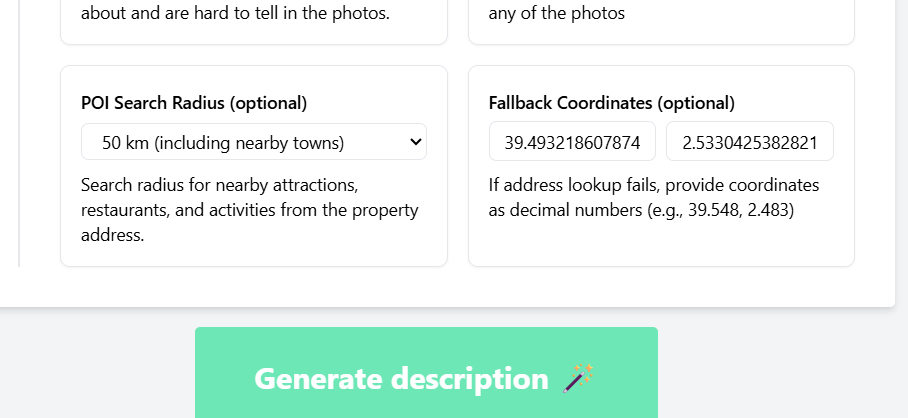Click the 'POI Search Radius (optional)' label
The image size is (908, 418).
point(194,103)
